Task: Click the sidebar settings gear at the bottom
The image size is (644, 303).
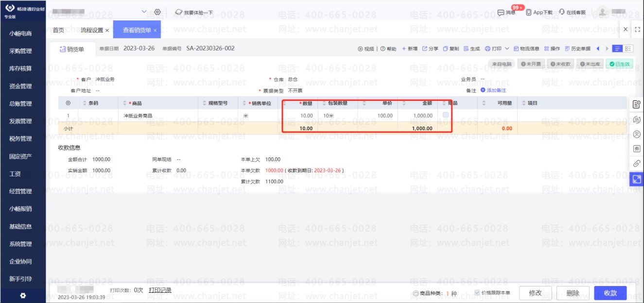Action: (x=23, y=295)
